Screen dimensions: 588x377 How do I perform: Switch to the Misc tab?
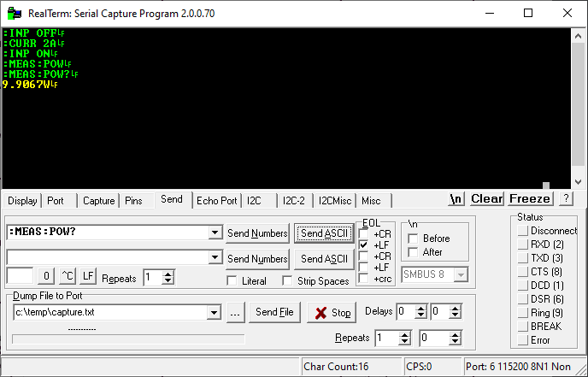[371, 201]
